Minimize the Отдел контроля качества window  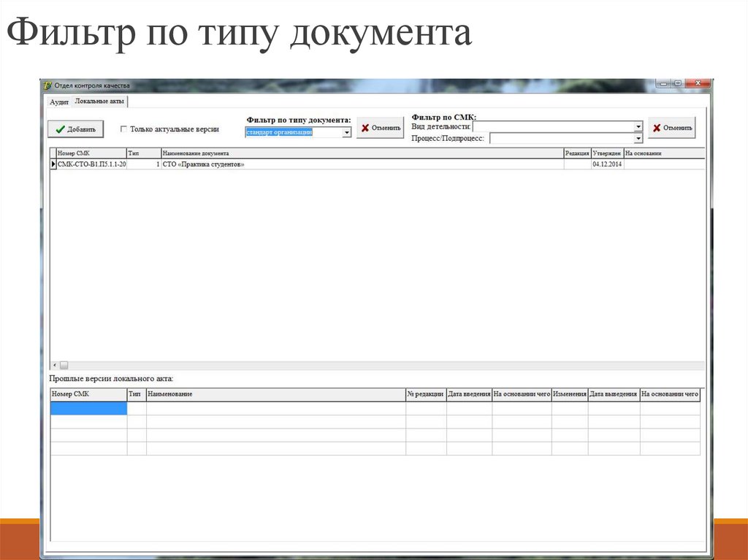click(663, 83)
